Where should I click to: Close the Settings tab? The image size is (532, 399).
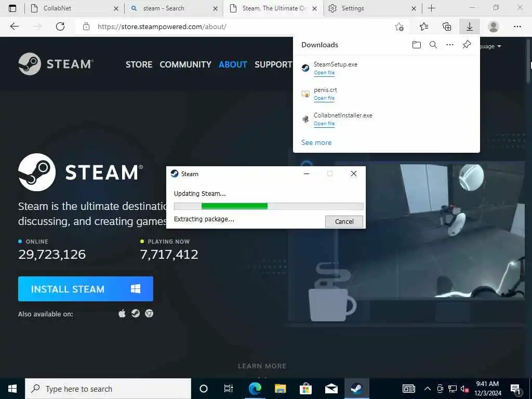point(414,8)
